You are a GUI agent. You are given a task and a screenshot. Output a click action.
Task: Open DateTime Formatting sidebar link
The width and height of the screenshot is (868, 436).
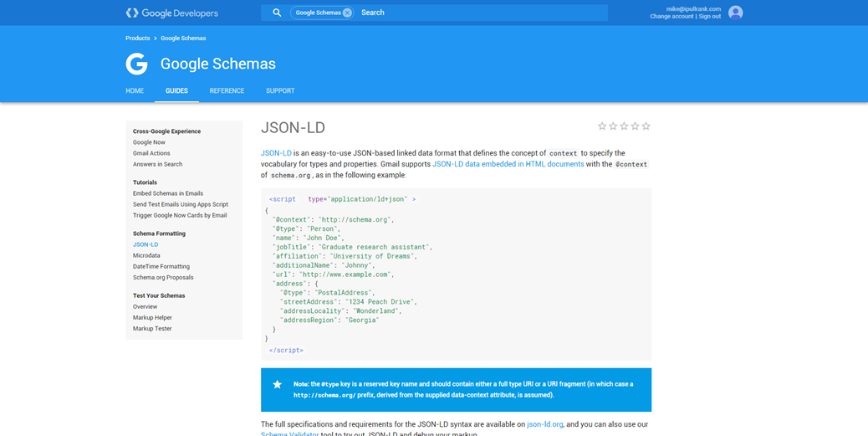tap(161, 266)
